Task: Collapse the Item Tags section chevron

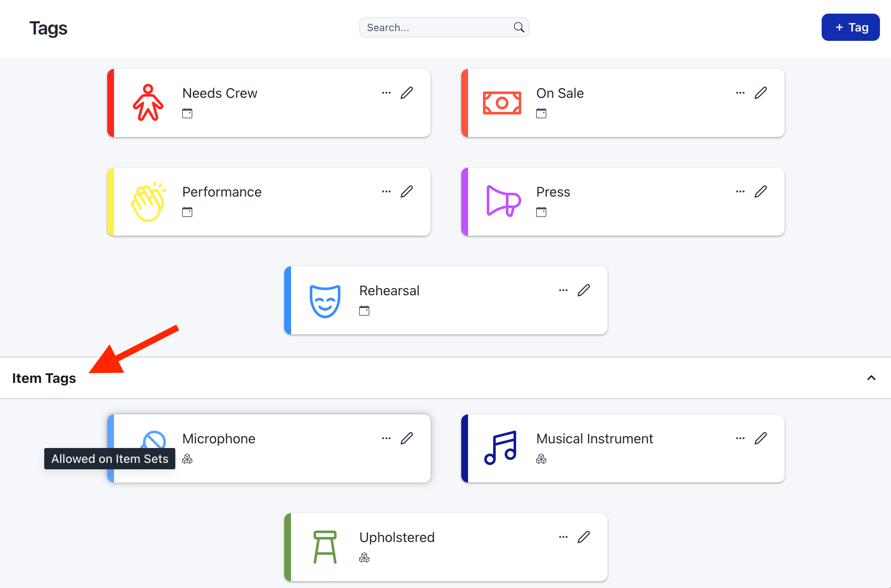Action: pos(871,378)
